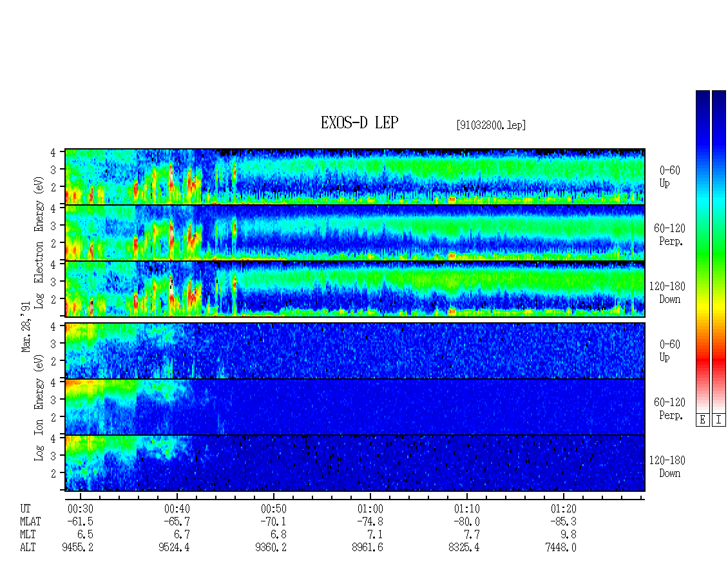The height and width of the screenshot is (564, 728).
Task: Click the Mar. 28, '91 date label
Action: coord(26,326)
